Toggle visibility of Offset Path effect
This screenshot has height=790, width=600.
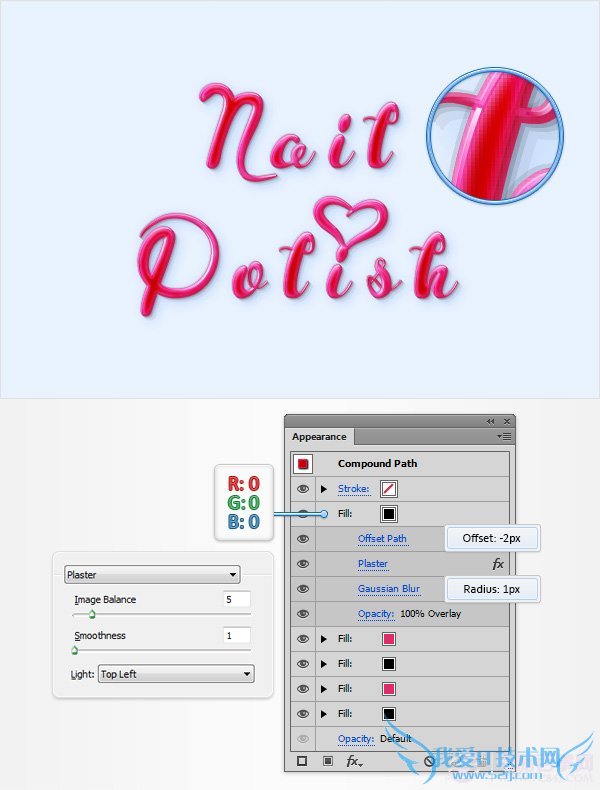tap(303, 539)
